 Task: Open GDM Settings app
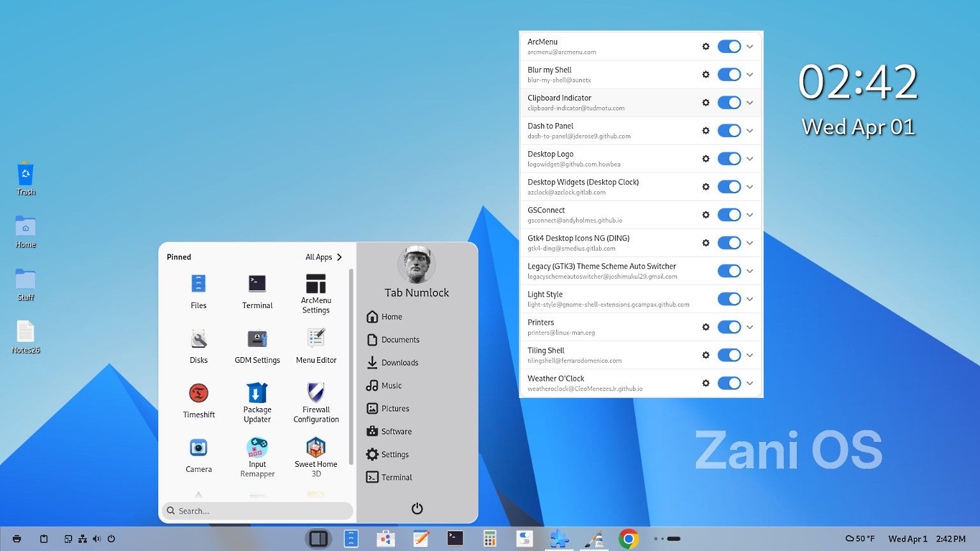tap(257, 346)
